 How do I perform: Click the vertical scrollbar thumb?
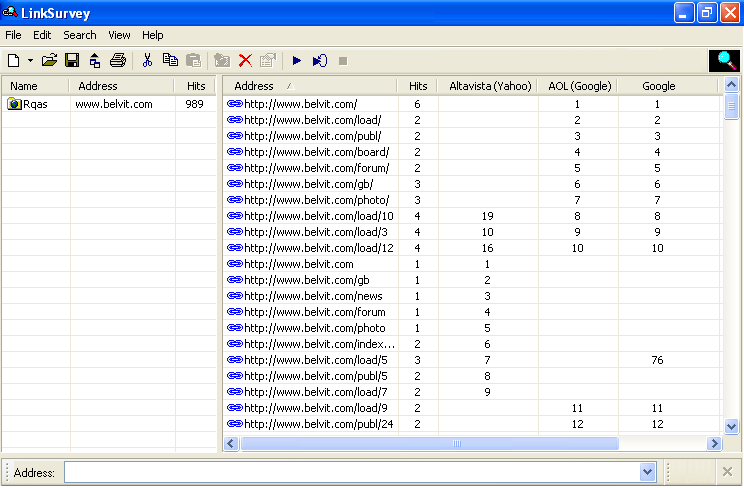tap(731, 107)
